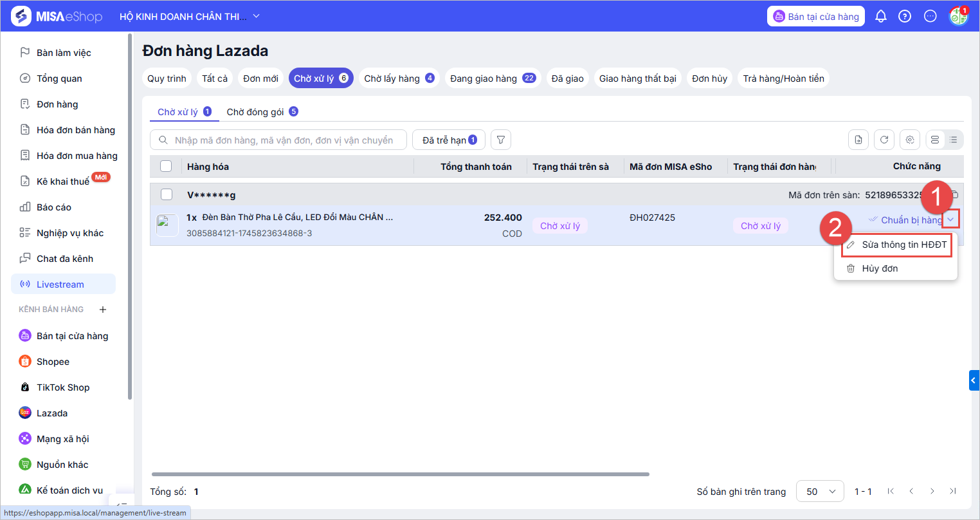This screenshot has height=520, width=980.
Task: Switch to the Chờ đóng gói sub-tab
Action: [x=262, y=112]
